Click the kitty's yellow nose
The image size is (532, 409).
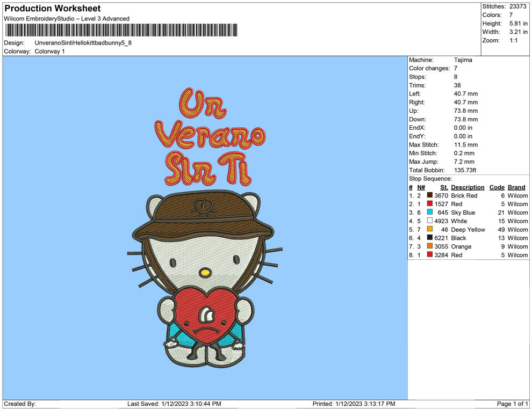pos(205,272)
